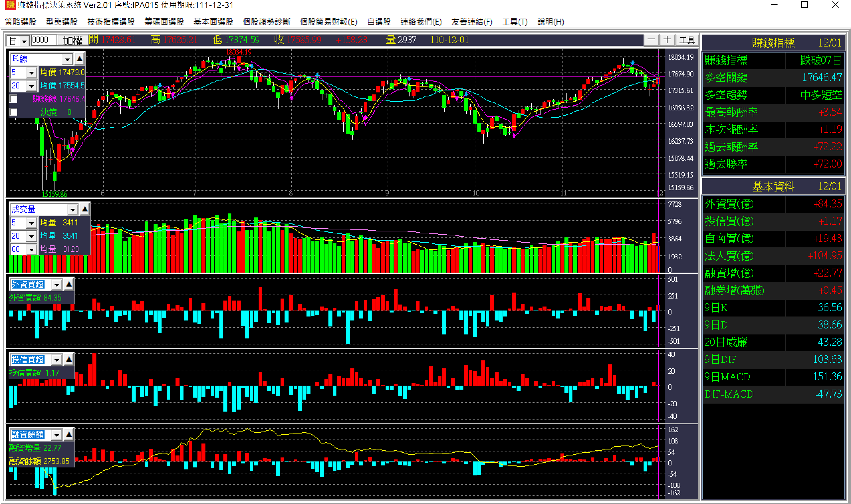Collapse the K線 panel with triangle button

tap(79, 59)
